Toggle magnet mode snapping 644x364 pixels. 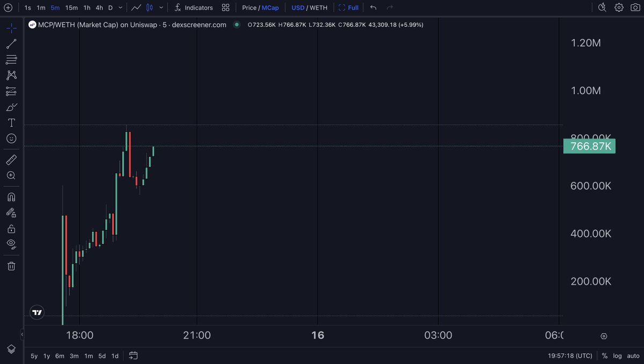[x=11, y=196]
